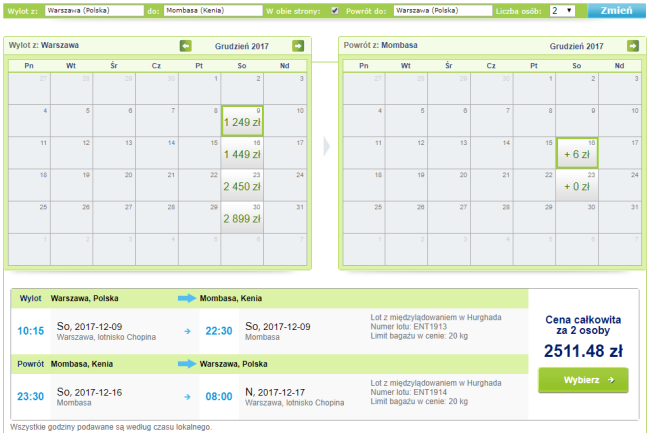
Task: Click the 'Zmień' button
Action: [616, 10]
